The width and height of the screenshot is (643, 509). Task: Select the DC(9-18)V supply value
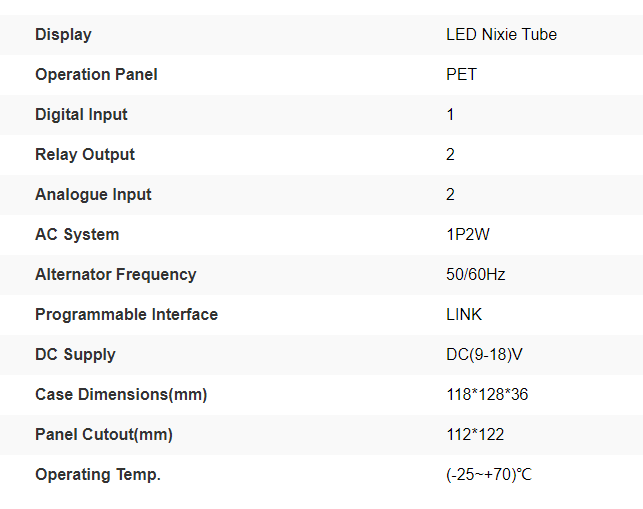click(486, 354)
